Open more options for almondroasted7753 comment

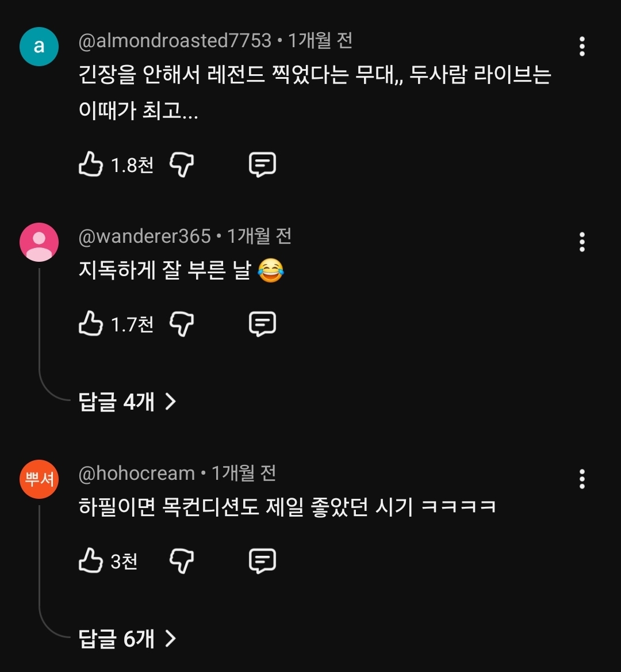(581, 46)
